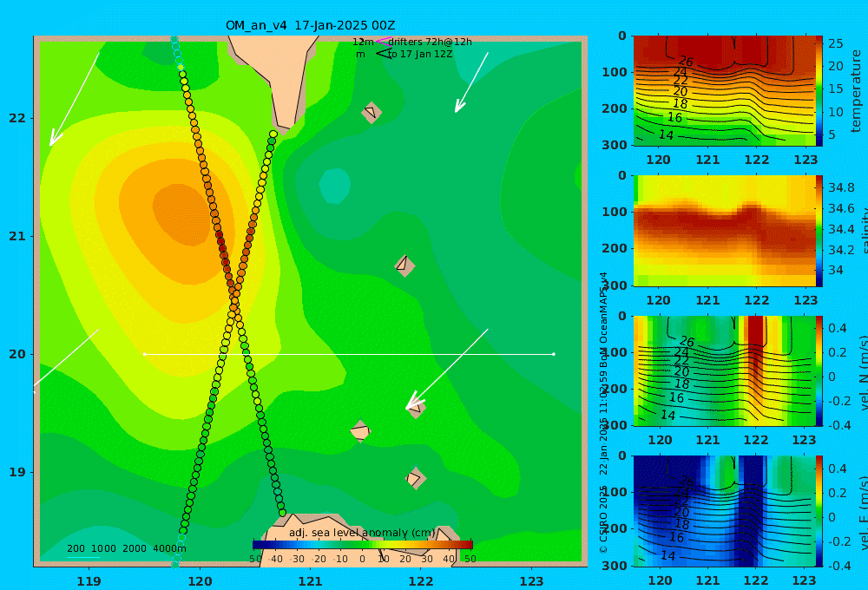868x590 pixels.
Task: Click the left endpoint of the white section line
Action: click(x=144, y=354)
